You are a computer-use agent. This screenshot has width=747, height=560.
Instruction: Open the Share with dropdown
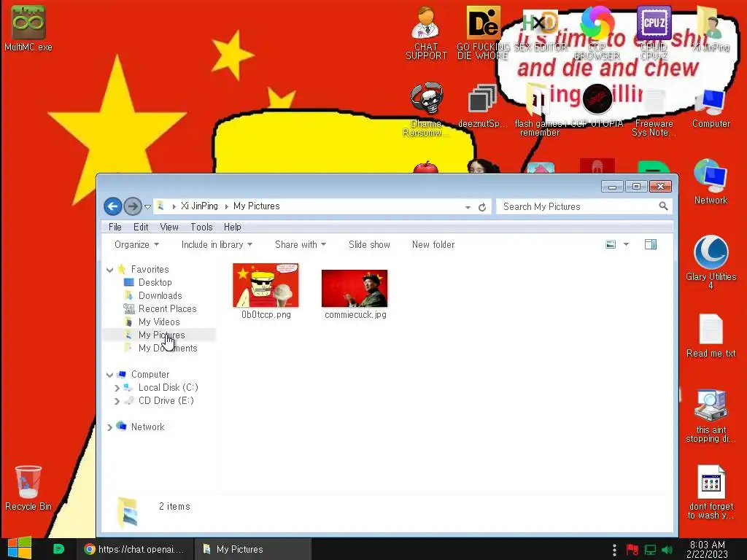click(300, 244)
